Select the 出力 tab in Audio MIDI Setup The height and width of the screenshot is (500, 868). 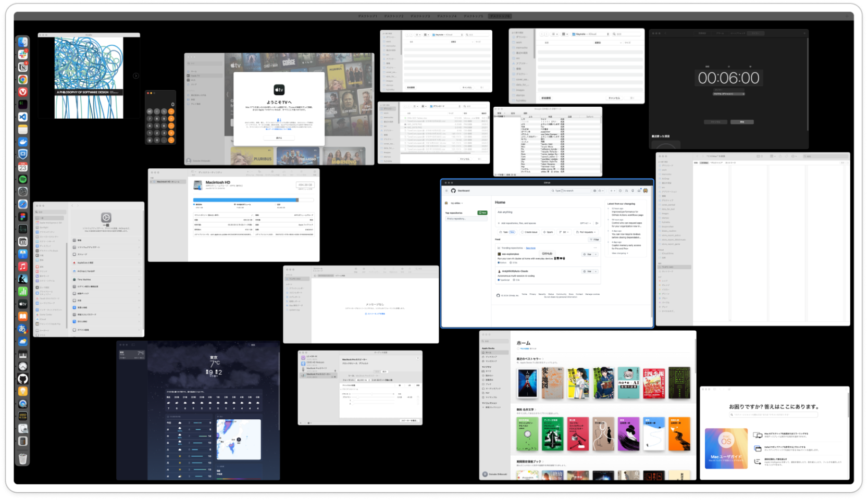coord(385,371)
